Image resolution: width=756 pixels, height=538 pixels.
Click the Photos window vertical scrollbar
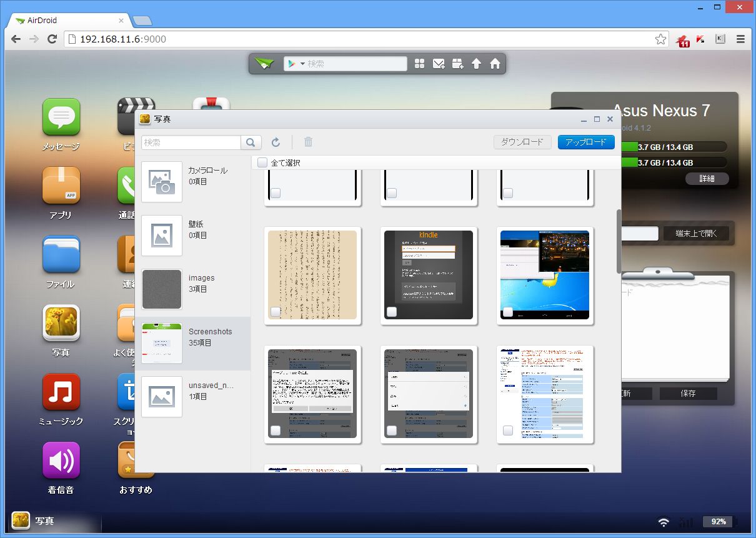point(619,241)
